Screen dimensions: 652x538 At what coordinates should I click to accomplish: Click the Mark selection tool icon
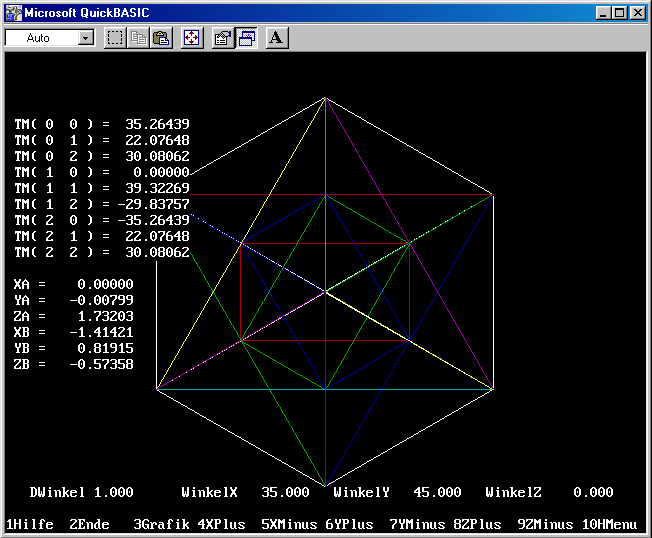pyautogui.click(x=116, y=38)
